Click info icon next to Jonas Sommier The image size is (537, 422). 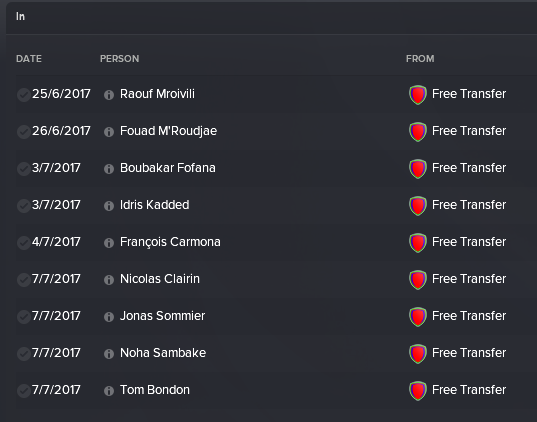click(109, 317)
